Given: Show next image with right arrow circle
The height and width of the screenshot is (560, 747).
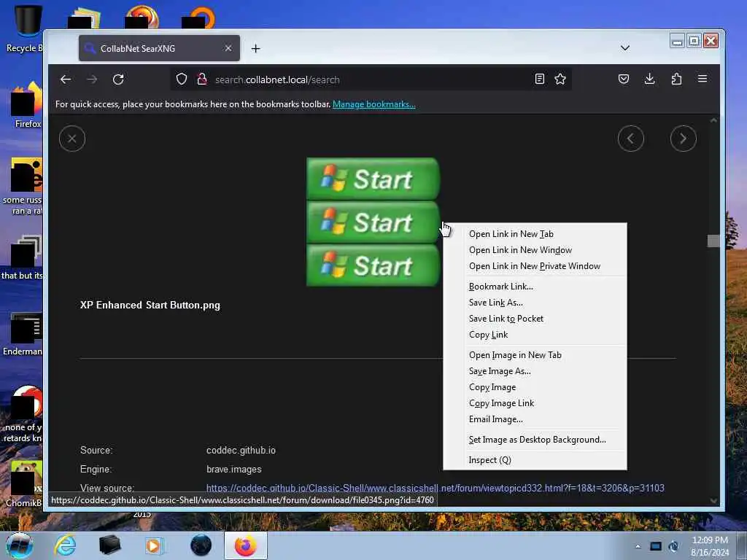Looking at the screenshot, I should point(683,139).
